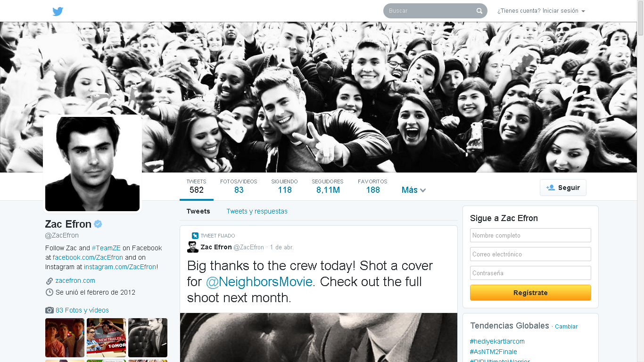Click the small avatar in the pinned tweet
This screenshot has height=362, width=644.
tap(193, 247)
